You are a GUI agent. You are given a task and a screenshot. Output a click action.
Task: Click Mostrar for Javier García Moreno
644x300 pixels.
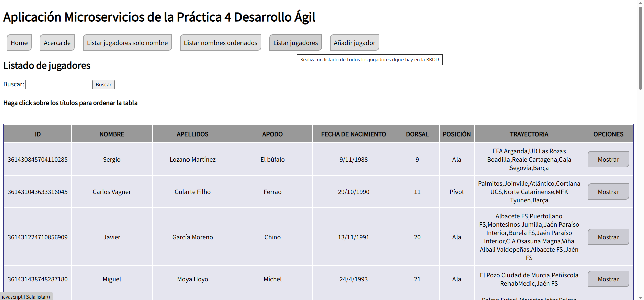(608, 237)
